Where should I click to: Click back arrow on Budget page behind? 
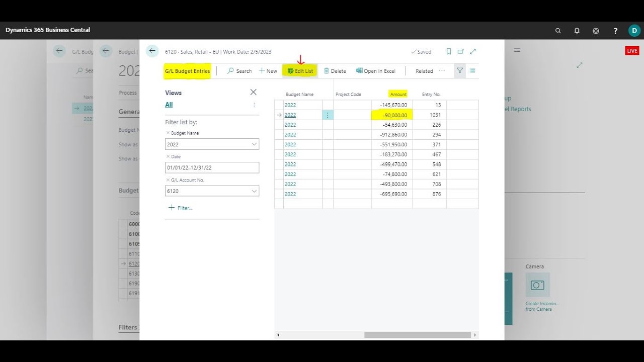pos(106,51)
